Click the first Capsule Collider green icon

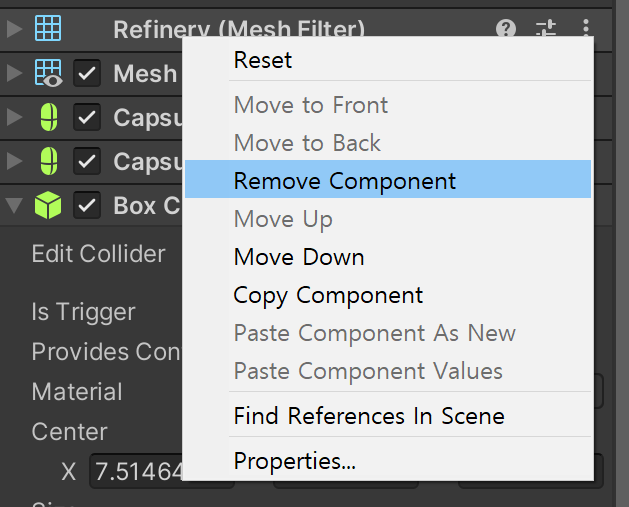tap(48, 117)
